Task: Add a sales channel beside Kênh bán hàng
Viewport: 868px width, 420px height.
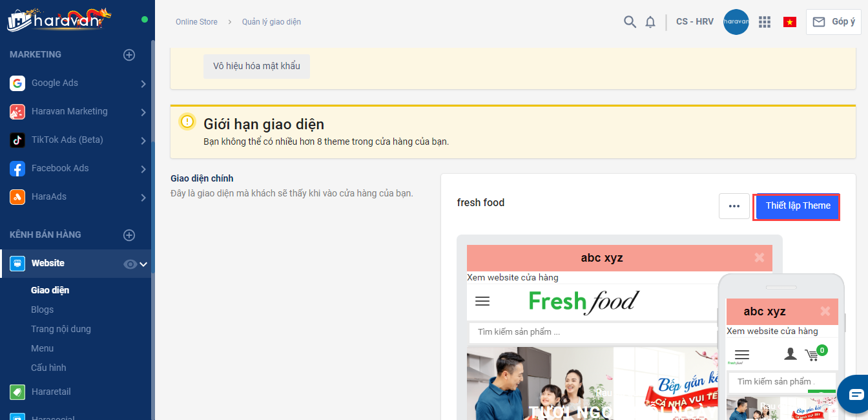Action: point(129,235)
